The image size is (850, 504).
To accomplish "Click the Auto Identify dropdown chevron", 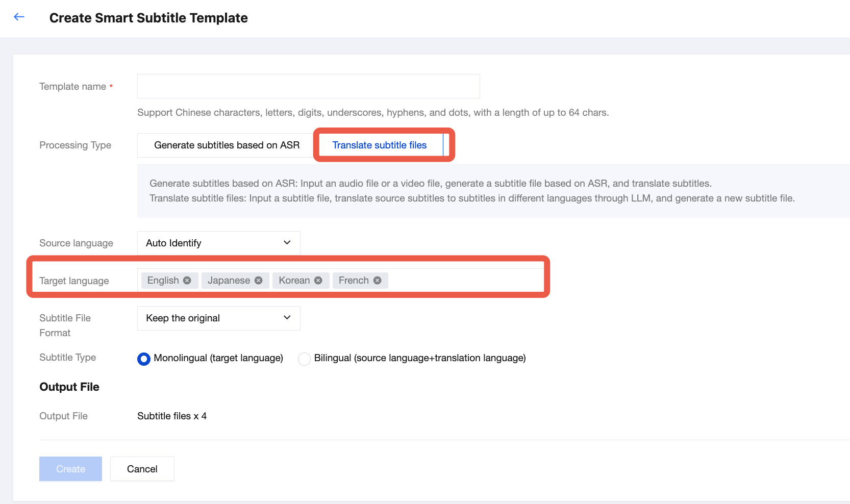I will [x=287, y=243].
